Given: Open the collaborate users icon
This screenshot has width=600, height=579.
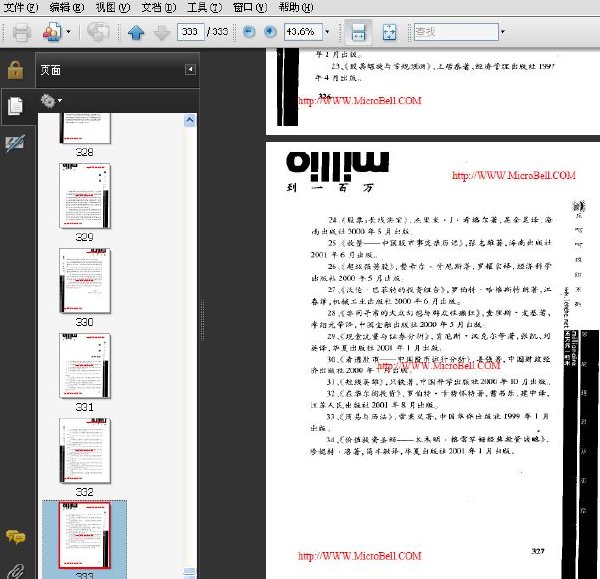Looking at the screenshot, I should 52,32.
